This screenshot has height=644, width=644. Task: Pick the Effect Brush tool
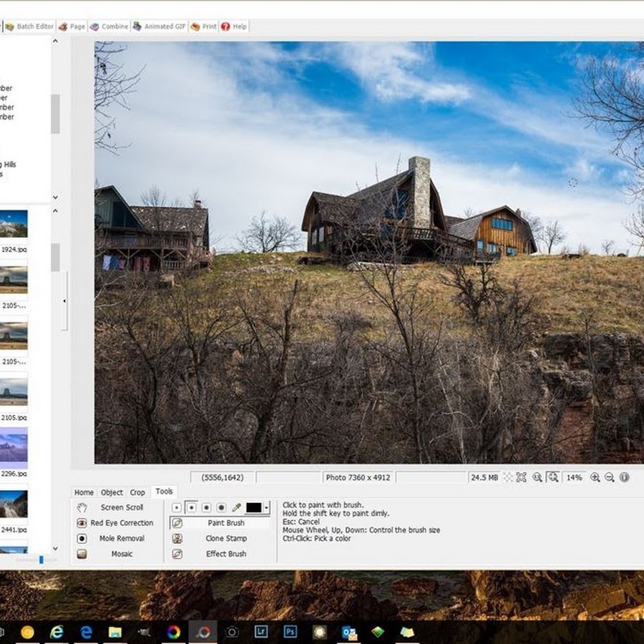(220, 554)
